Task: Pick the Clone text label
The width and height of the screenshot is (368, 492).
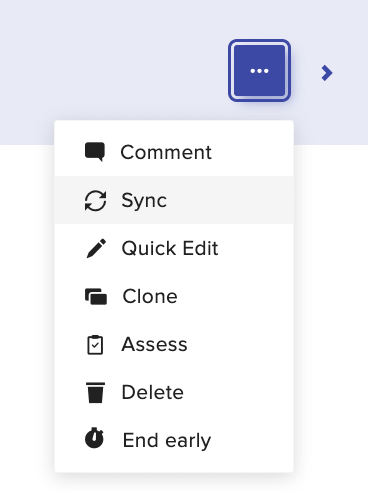Action: click(150, 296)
